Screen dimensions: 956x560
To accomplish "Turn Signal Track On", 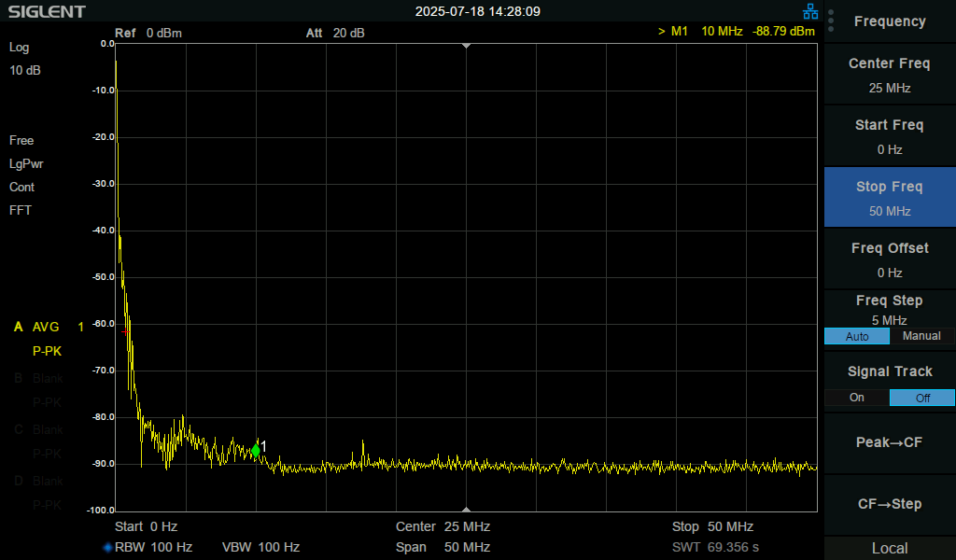I will (x=857, y=398).
